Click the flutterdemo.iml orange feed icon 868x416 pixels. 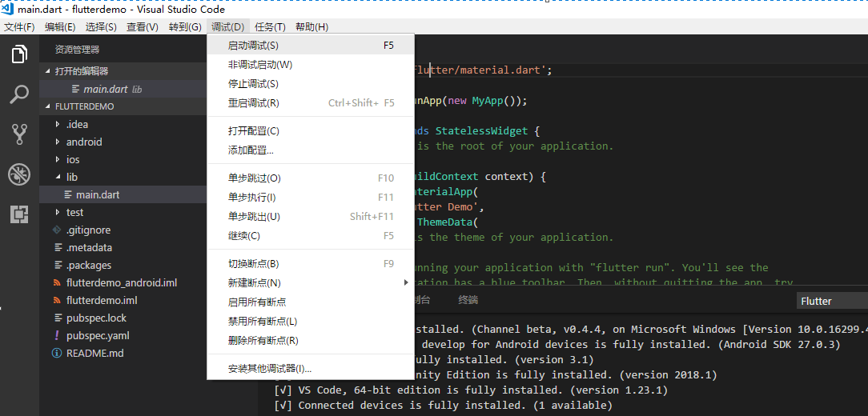tap(57, 300)
